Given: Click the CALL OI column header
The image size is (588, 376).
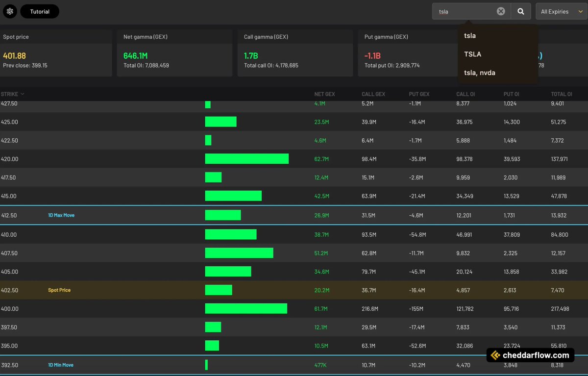Looking at the screenshot, I should (x=465, y=94).
